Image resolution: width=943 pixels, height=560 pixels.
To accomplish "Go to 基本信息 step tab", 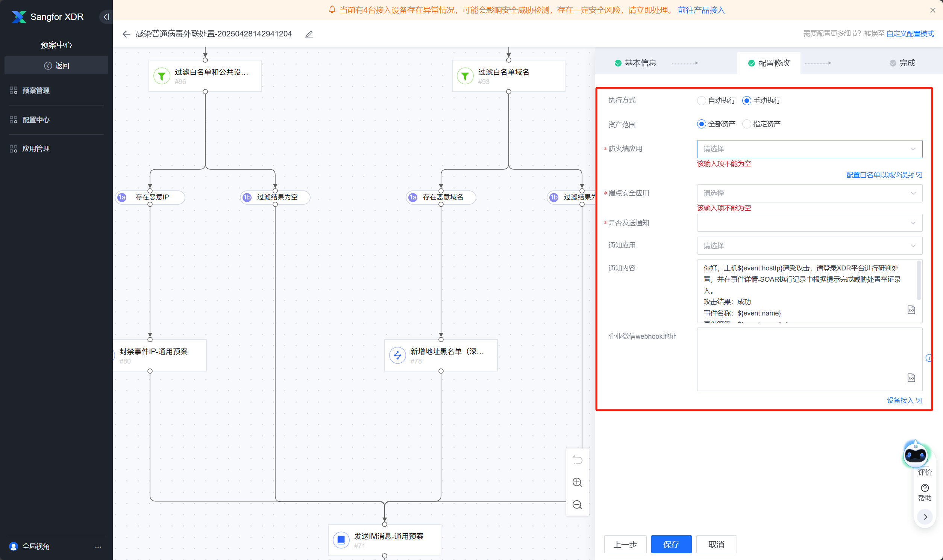I will [640, 63].
